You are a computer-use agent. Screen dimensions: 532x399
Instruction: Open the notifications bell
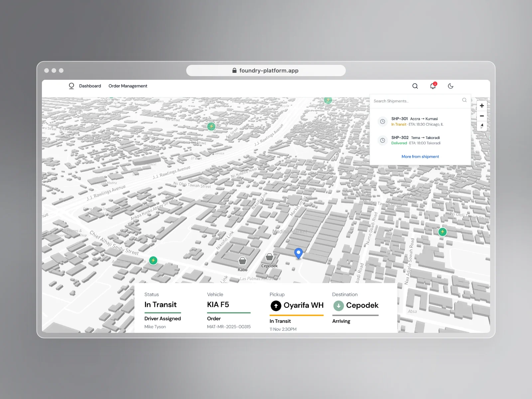433,86
